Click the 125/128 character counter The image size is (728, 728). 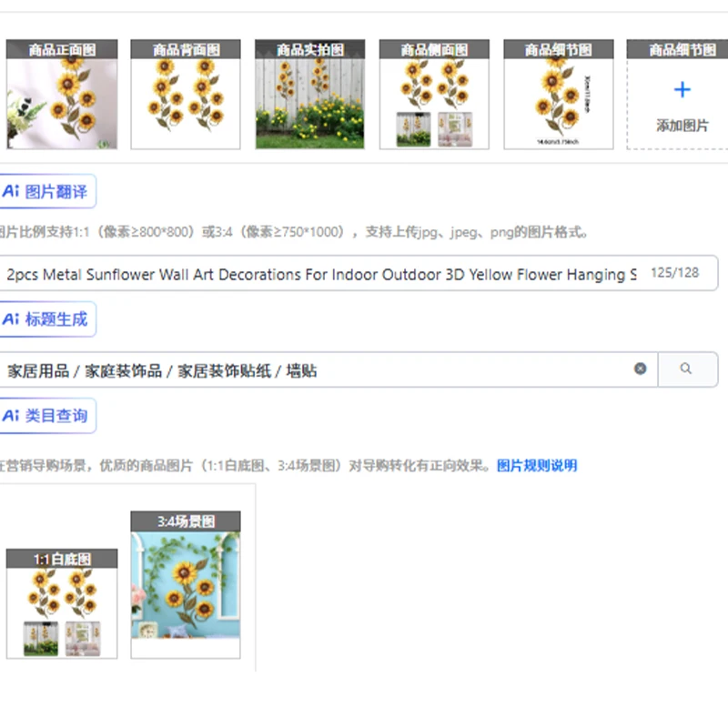click(x=674, y=272)
